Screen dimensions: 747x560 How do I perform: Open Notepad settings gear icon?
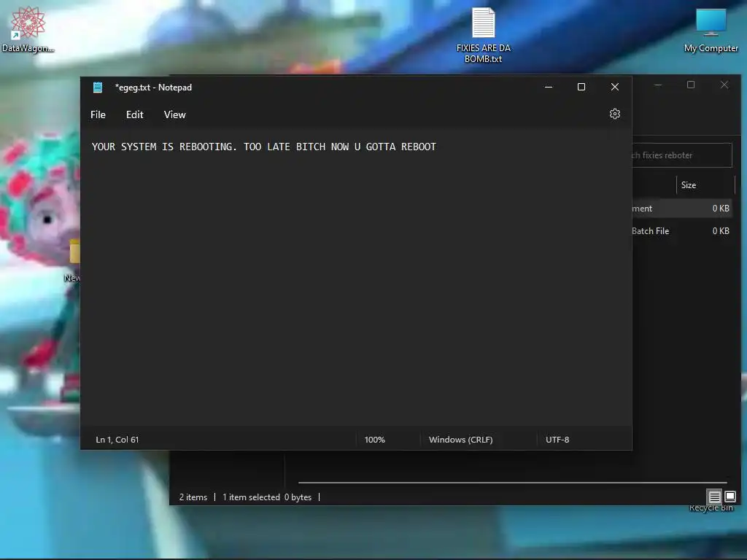tap(614, 114)
